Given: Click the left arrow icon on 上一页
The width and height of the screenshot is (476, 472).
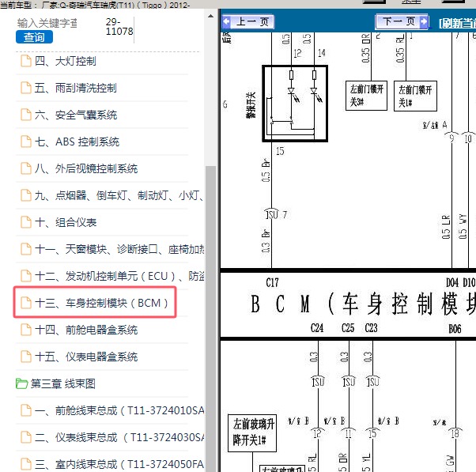Looking at the screenshot, I should pyautogui.click(x=227, y=21).
